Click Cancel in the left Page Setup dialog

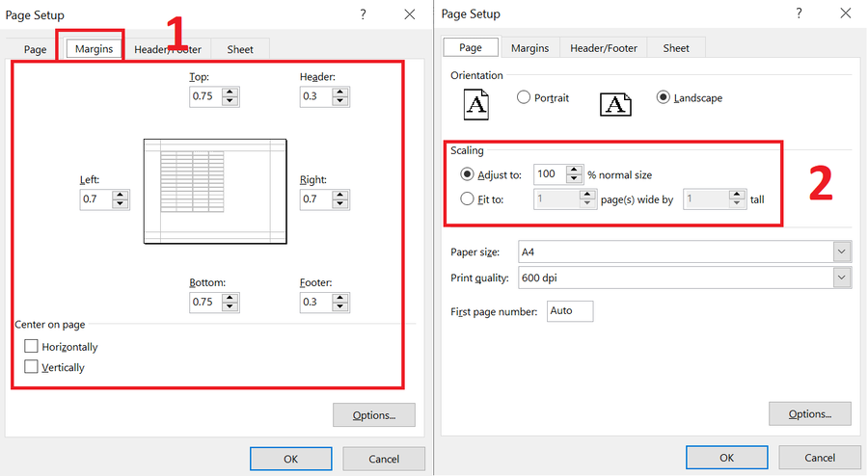[384, 459]
